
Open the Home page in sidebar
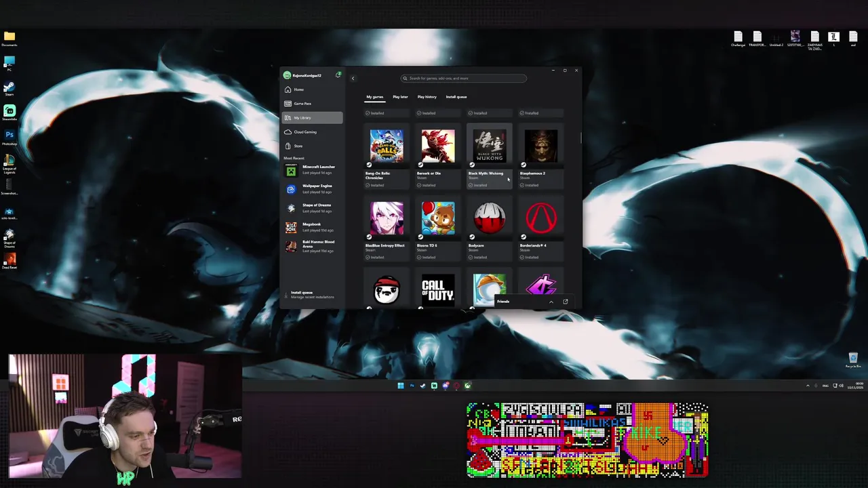(x=312, y=89)
